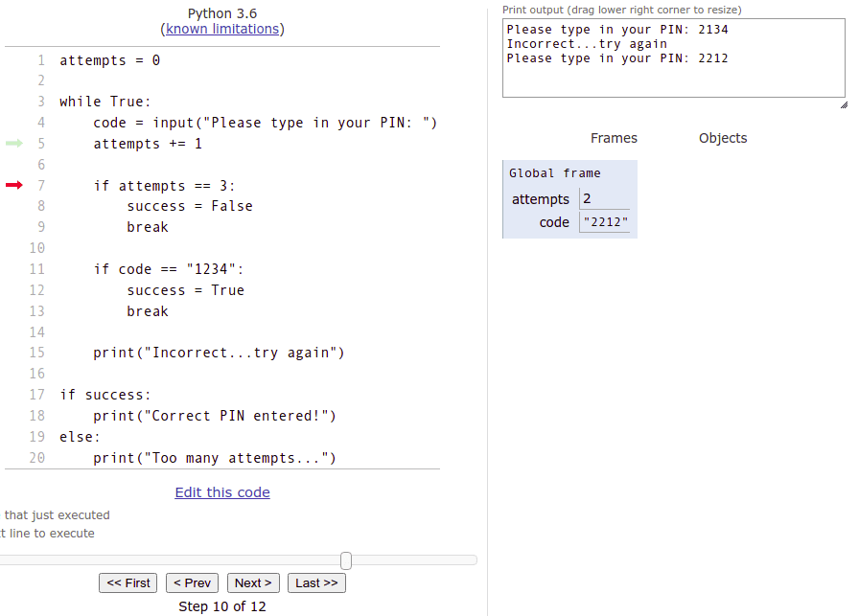Click the Edit this code link
Viewport: 859px width, 616px height.
(x=222, y=492)
